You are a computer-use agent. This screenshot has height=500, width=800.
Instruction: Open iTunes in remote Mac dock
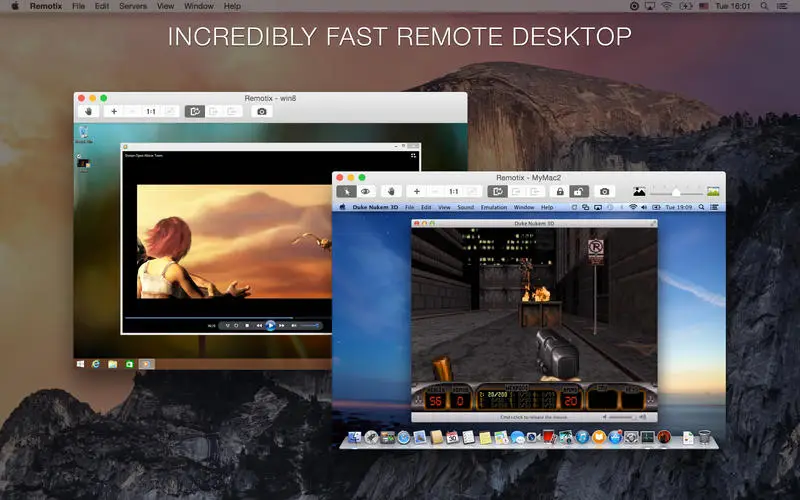click(x=582, y=437)
